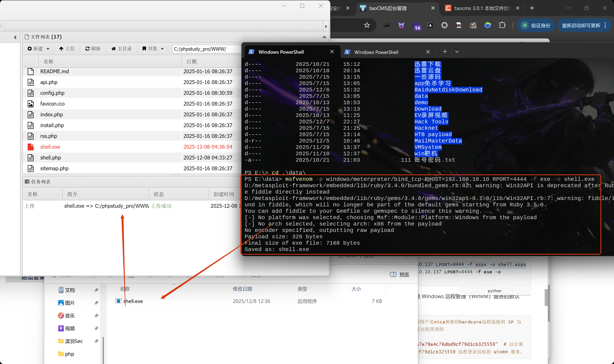Expand the new (新建) dropdown menu
The image size is (614, 364).
click(x=48, y=49)
